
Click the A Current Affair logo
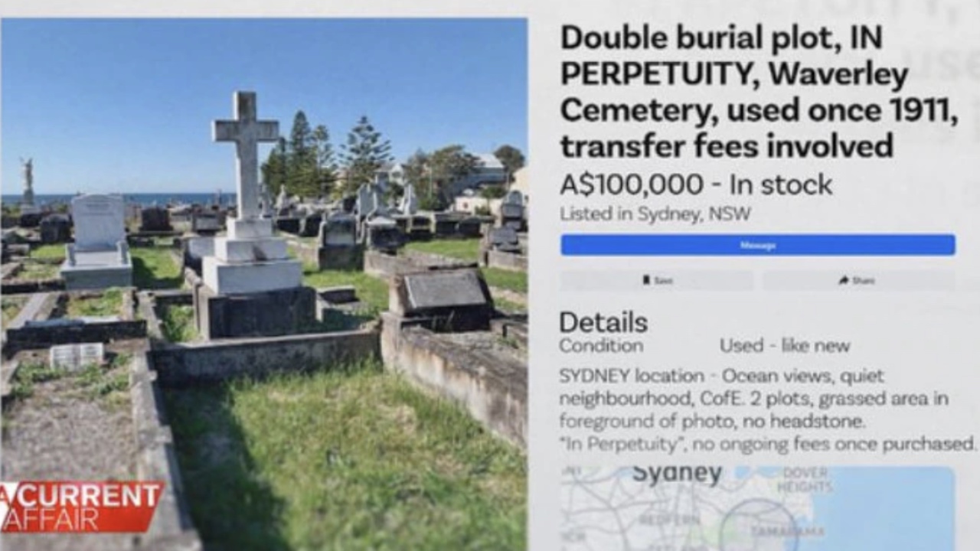click(x=81, y=506)
